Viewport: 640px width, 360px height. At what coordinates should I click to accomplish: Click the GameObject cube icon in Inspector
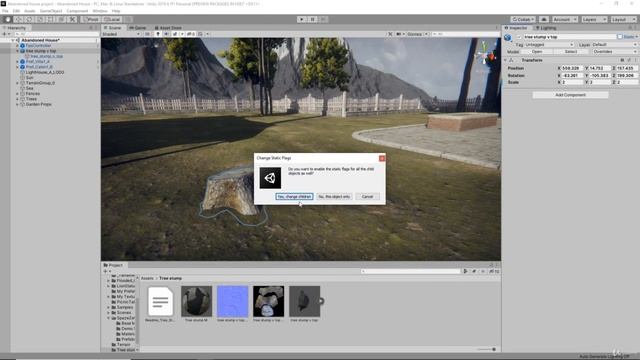pos(508,38)
